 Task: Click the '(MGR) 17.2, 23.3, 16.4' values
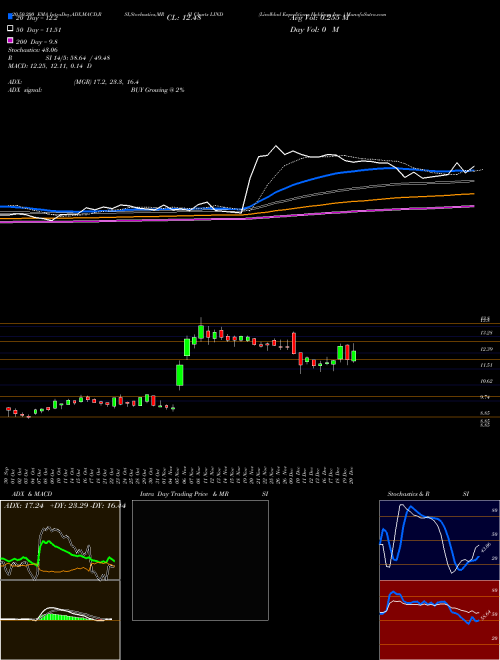pyautogui.click(x=106, y=82)
